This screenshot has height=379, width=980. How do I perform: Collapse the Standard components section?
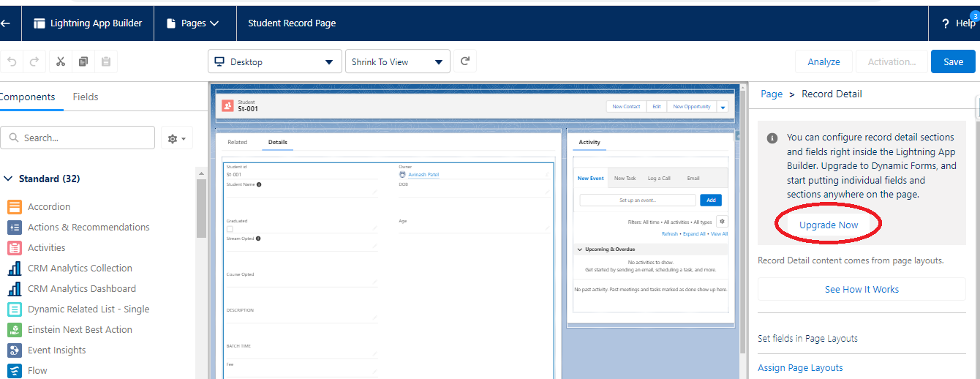(8, 179)
